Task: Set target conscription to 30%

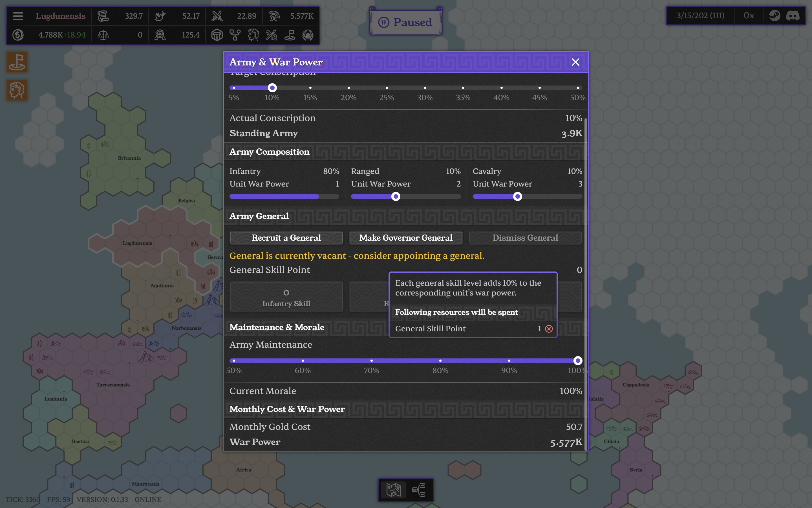Action: pyautogui.click(x=425, y=88)
